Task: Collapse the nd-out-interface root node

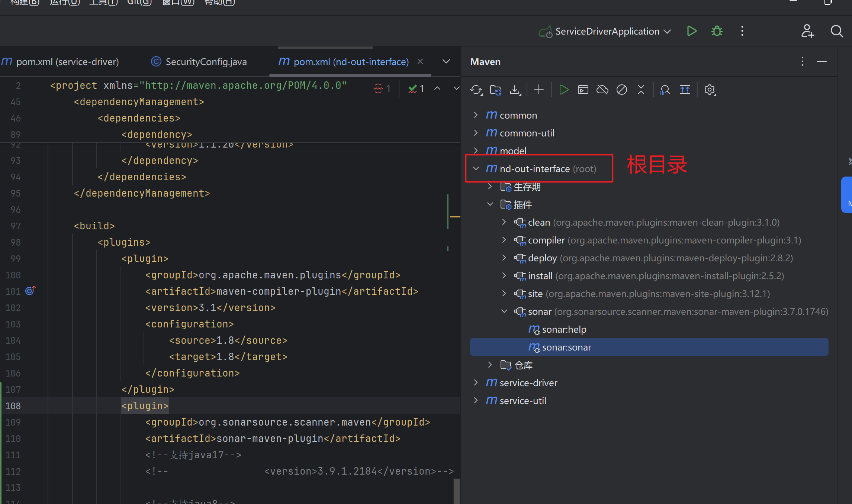Action: click(x=476, y=168)
